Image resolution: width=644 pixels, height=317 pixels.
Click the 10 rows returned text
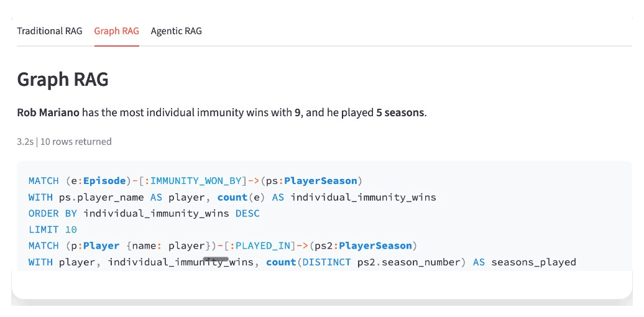(x=76, y=142)
